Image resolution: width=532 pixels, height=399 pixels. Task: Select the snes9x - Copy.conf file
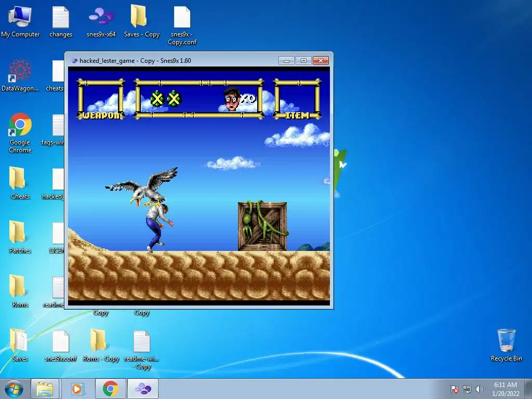(x=182, y=25)
